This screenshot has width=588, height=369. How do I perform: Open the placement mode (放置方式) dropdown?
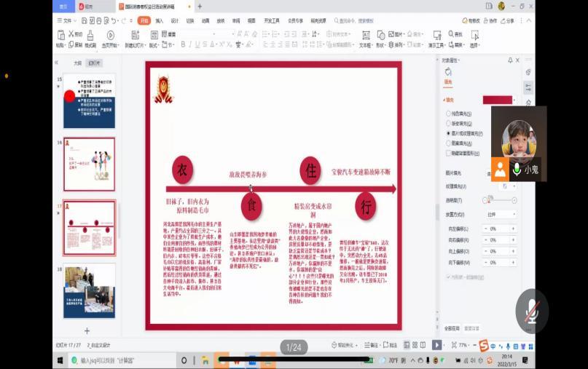coord(513,215)
